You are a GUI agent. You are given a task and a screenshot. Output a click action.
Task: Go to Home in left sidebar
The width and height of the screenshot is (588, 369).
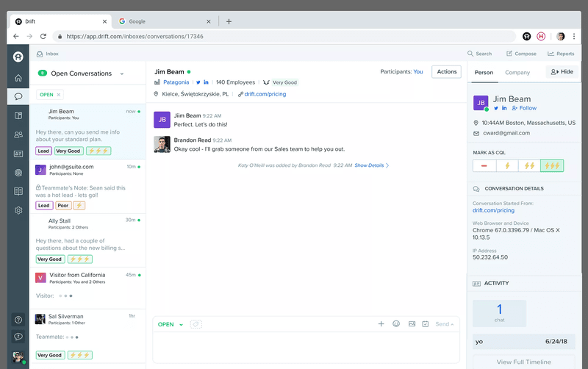pos(18,78)
